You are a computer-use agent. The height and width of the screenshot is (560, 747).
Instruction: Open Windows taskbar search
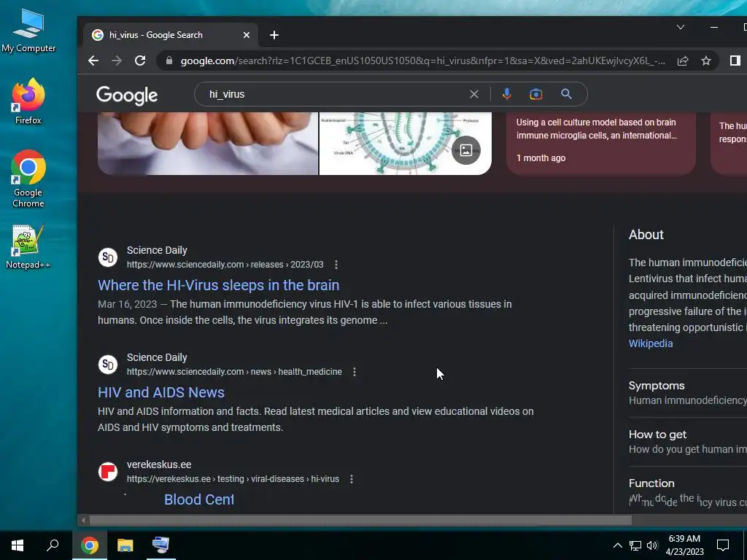coord(53,545)
